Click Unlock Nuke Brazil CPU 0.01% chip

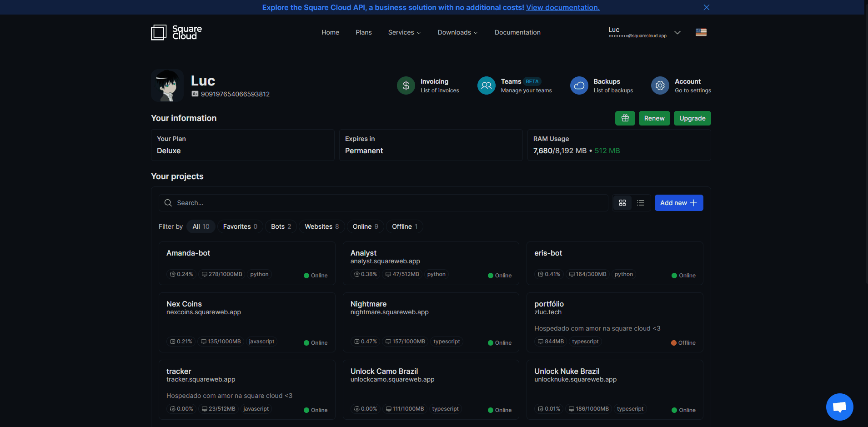(549, 409)
